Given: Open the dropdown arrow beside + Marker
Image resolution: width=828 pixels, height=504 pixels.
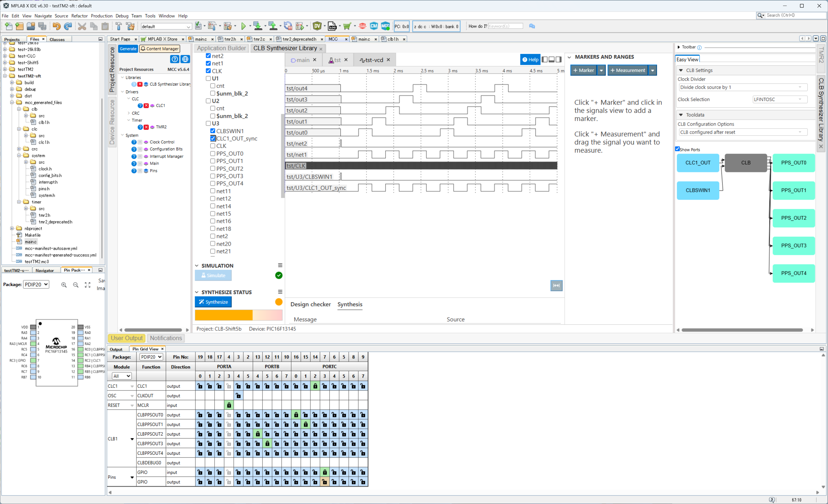Looking at the screenshot, I should coord(601,70).
